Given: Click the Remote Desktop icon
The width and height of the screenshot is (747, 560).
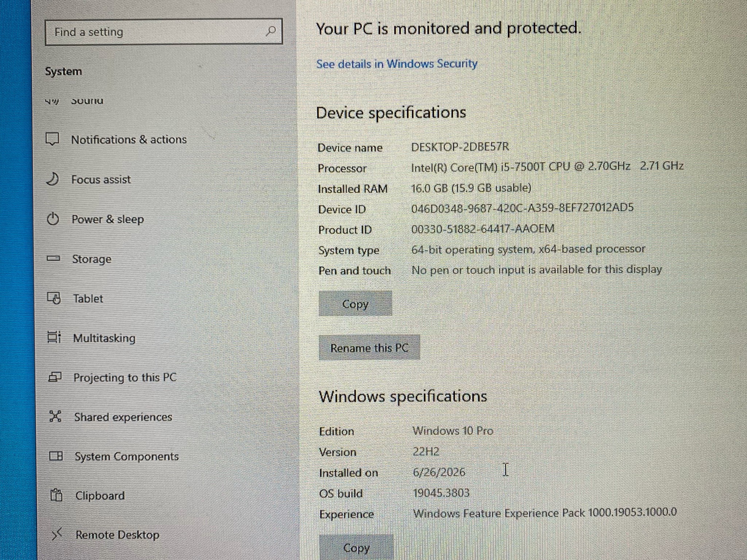Looking at the screenshot, I should click(57, 534).
